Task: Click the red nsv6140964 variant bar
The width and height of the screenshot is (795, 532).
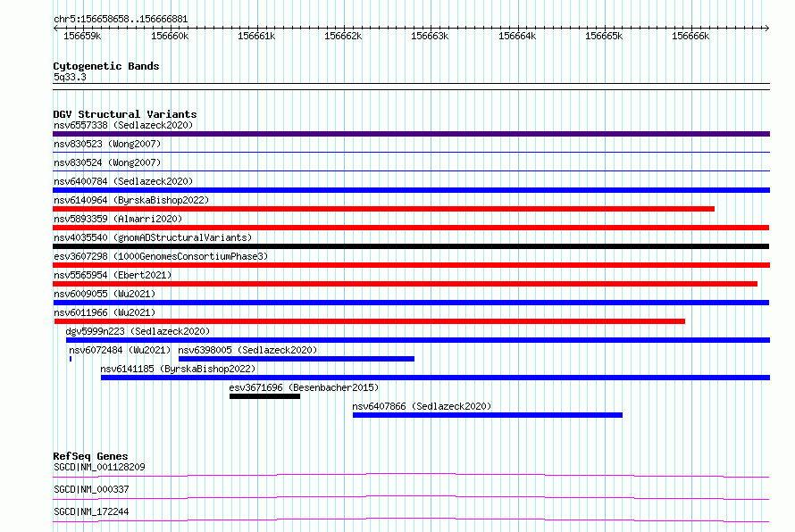Action: point(384,209)
